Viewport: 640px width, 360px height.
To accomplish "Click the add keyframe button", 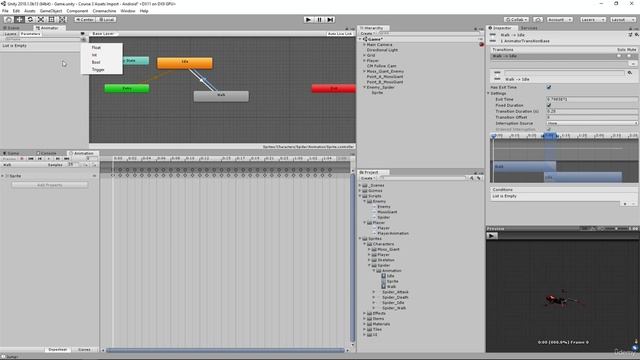I will 86,165.
